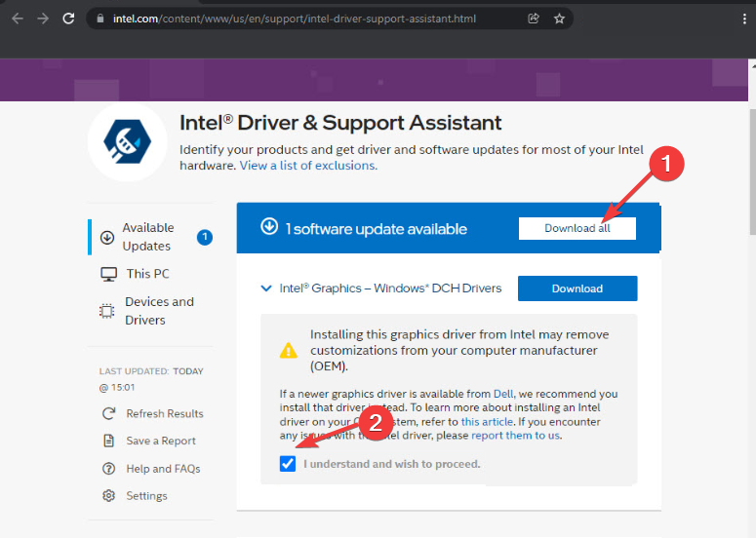756x538 pixels.
Task: Click the Devices and Drivers chip icon
Action: tap(107, 311)
